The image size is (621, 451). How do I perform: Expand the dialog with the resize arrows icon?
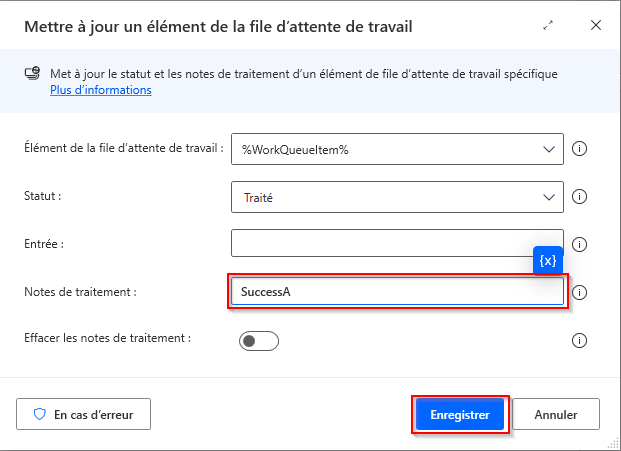coord(548,25)
